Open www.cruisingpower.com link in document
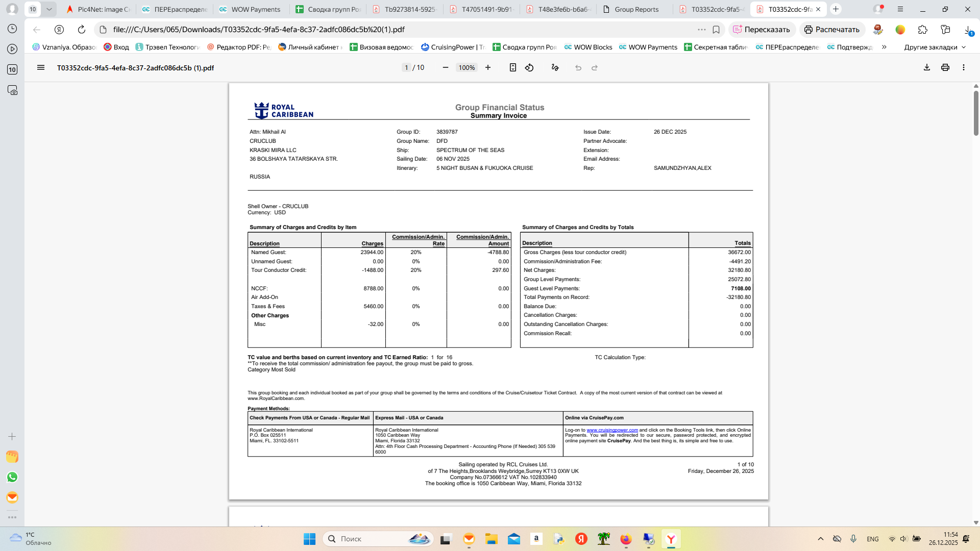The height and width of the screenshot is (551, 980). (612, 430)
